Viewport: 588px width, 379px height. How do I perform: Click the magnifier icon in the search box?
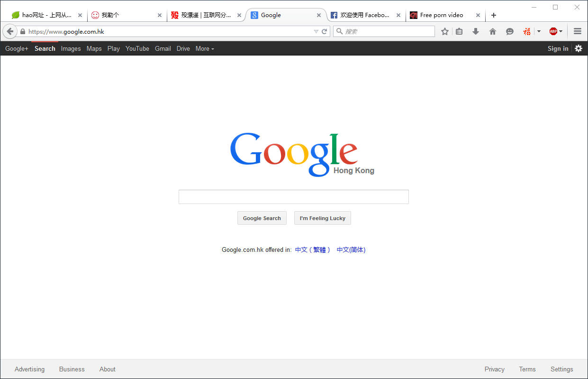pos(339,31)
